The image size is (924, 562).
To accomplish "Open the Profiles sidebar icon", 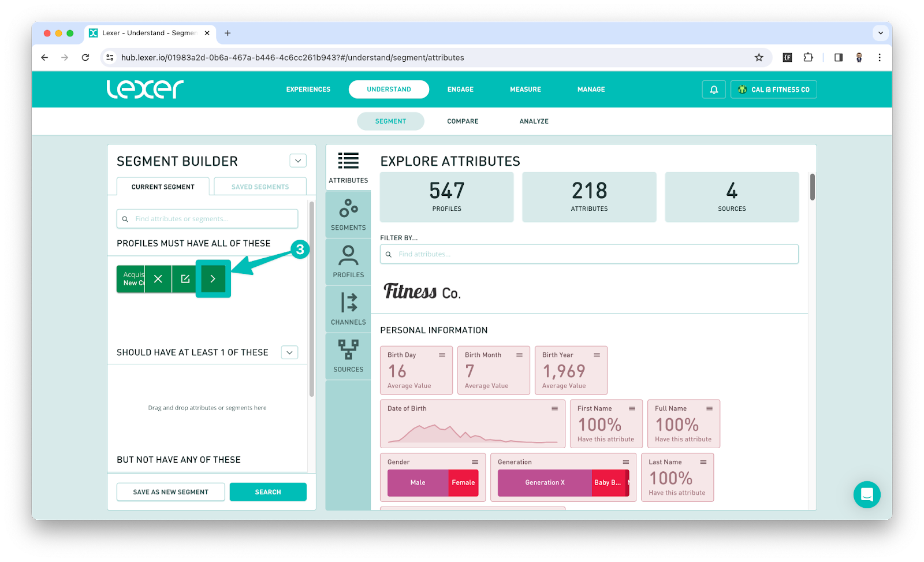I will pyautogui.click(x=348, y=262).
